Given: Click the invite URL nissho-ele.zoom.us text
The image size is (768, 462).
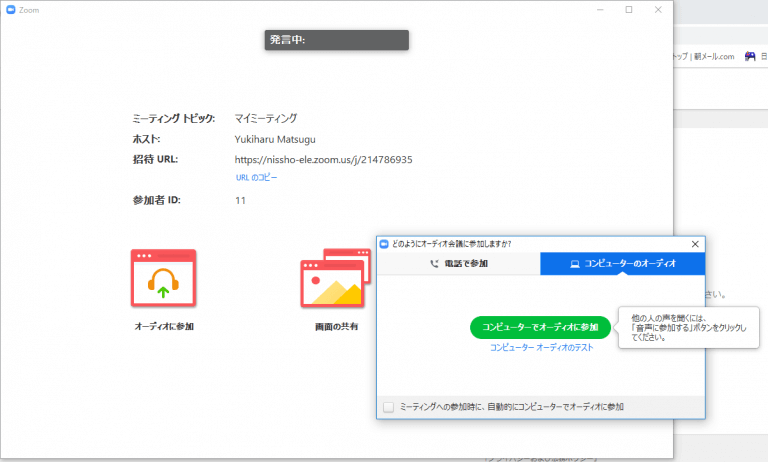Looking at the screenshot, I should coord(323,160).
